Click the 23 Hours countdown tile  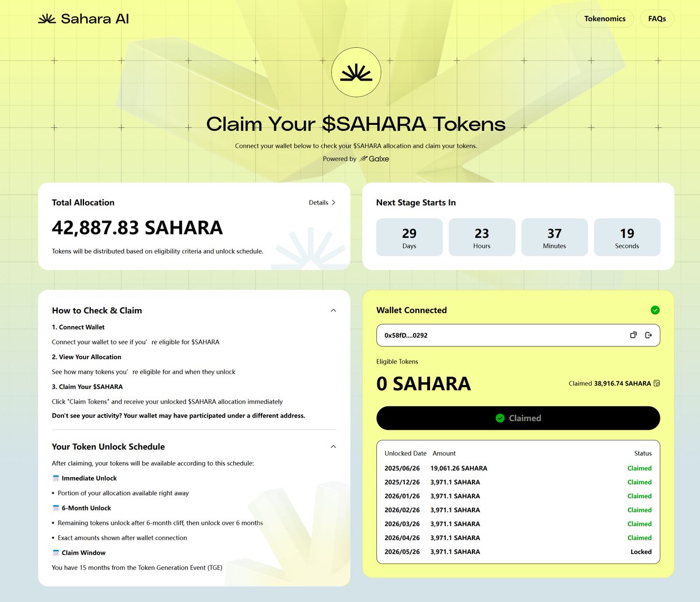coord(482,237)
